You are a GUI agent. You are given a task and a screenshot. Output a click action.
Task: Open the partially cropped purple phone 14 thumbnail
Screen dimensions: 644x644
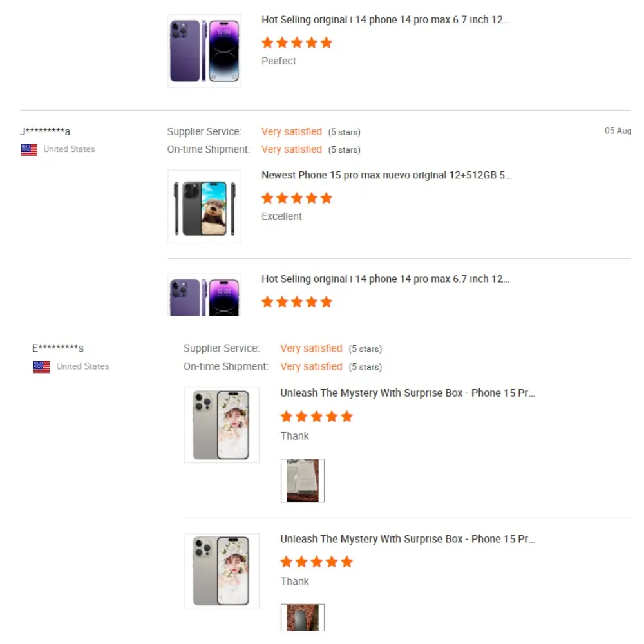[x=204, y=296]
